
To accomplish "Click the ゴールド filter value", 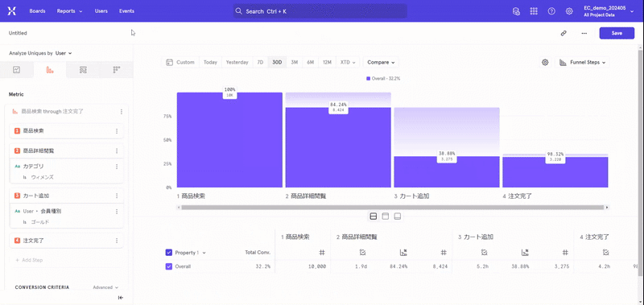I will coord(40,222).
